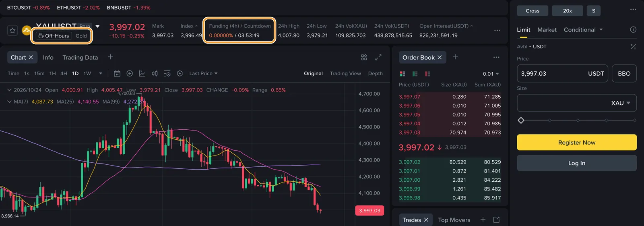Click the 3,997.07 ask price row
The image size is (644, 226).
coord(450,97)
